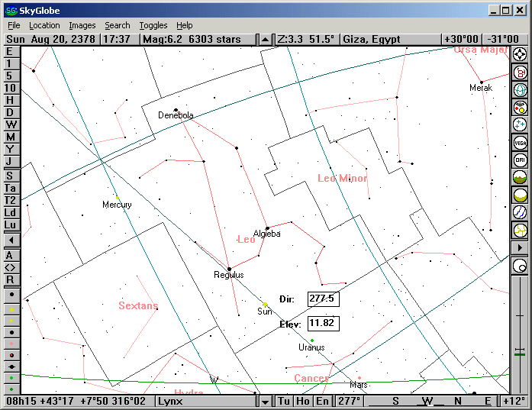Screen dimensions: 532x410
Task: Toggle the Ho button in status bar
Action: pos(303,401)
